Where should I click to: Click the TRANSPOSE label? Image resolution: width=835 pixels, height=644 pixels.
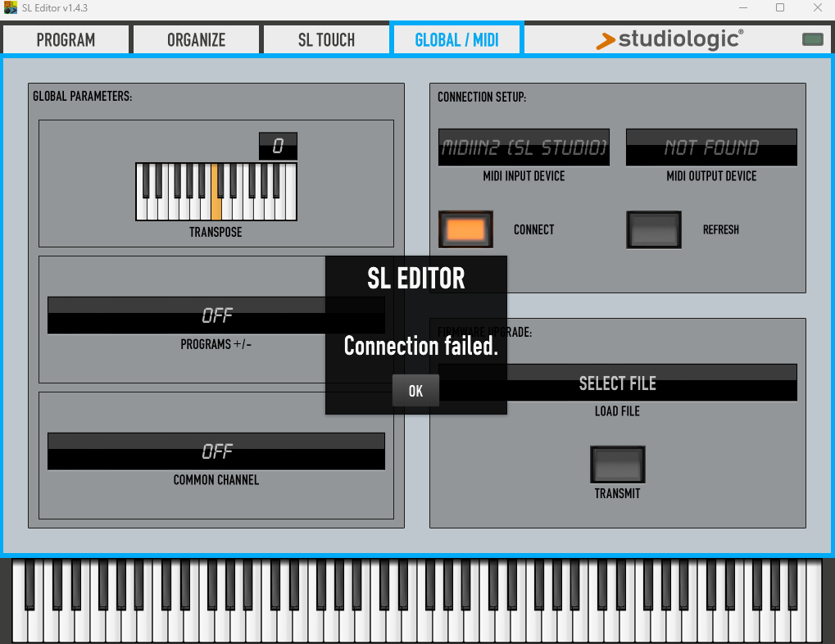click(x=216, y=232)
